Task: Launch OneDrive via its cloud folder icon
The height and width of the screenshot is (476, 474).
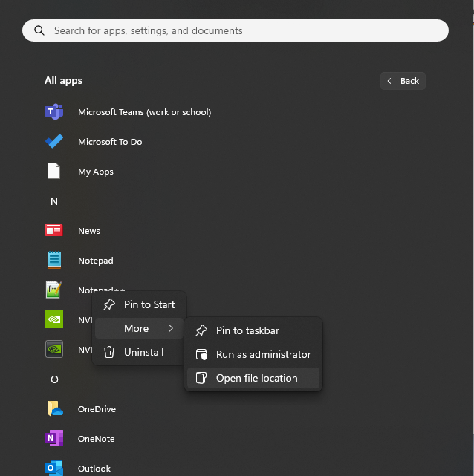Action: click(55, 408)
